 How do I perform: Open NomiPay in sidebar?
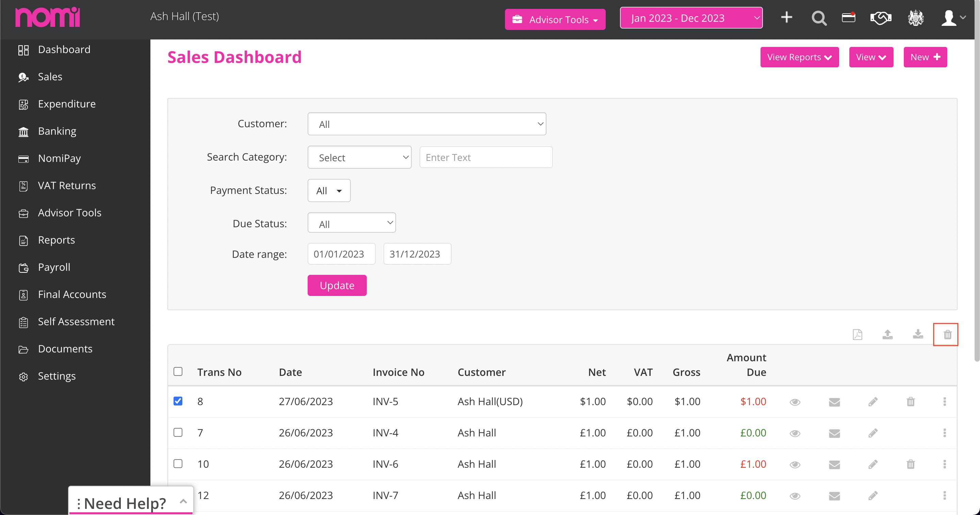pos(59,158)
